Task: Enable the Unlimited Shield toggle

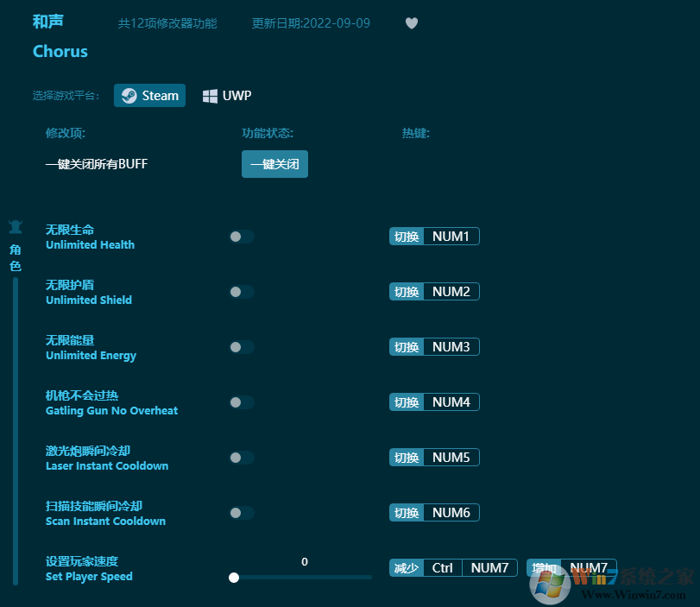Action: click(241, 292)
